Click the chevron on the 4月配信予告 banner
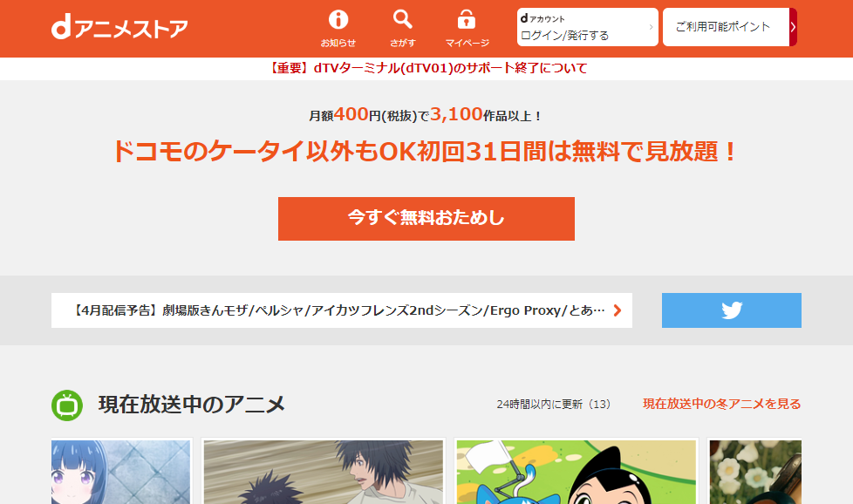Screen dimensions: 853x504 [x=618, y=310]
